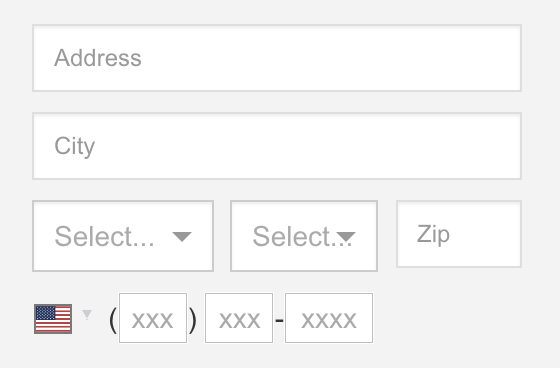Click the Select... text in wider dropdown
This screenshot has width=560, height=368.
pyautogui.click(x=104, y=236)
